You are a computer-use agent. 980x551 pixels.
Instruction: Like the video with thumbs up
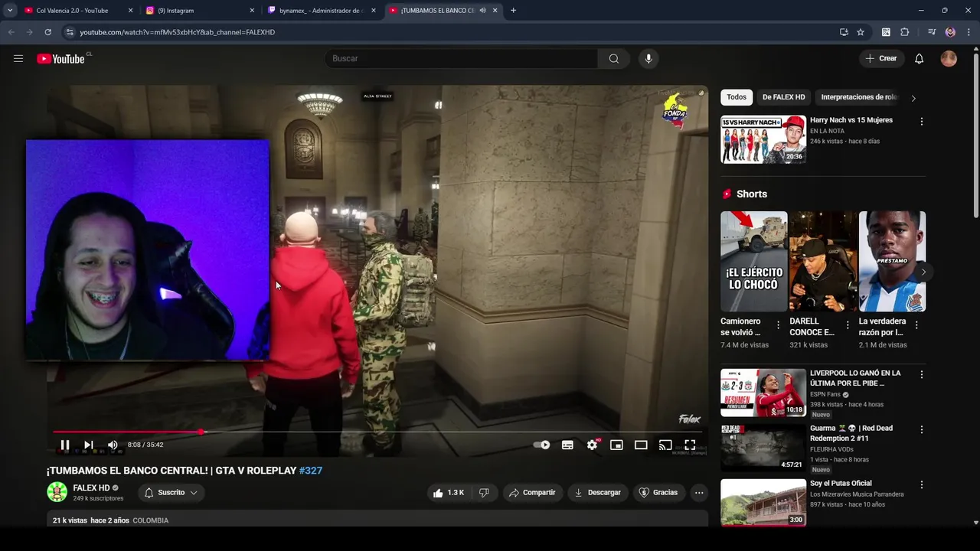click(x=449, y=493)
